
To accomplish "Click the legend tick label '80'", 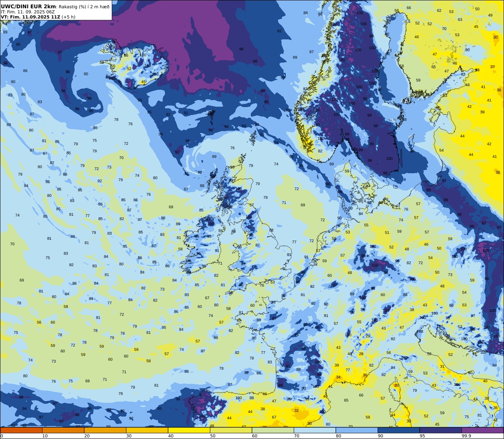I will pyautogui.click(x=339, y=436).
